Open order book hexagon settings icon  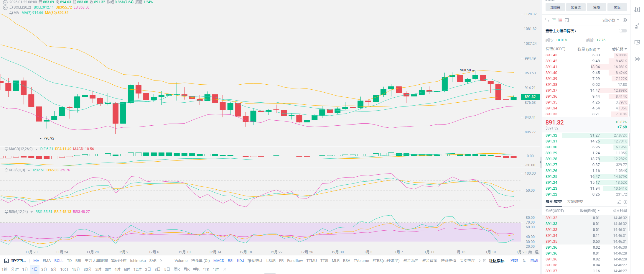[625, 20]
